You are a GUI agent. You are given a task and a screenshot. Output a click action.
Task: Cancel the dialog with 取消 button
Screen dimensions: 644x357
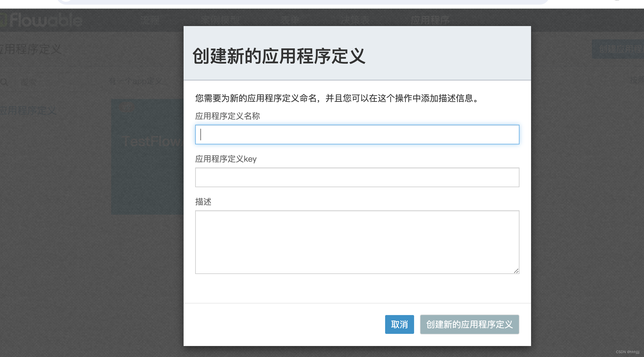(x=399, y=324)
